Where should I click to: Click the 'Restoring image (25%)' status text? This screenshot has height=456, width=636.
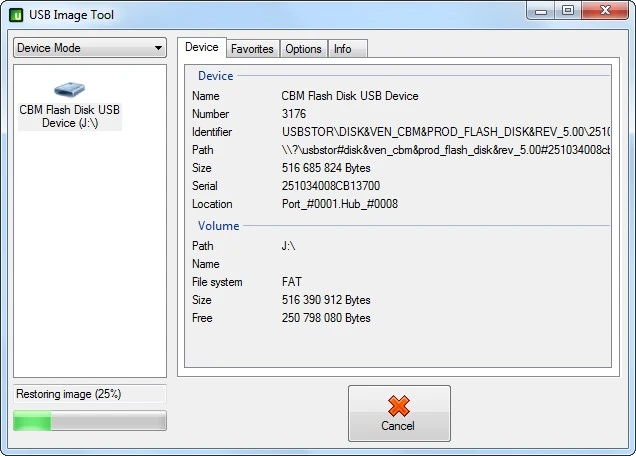[69, 394]
